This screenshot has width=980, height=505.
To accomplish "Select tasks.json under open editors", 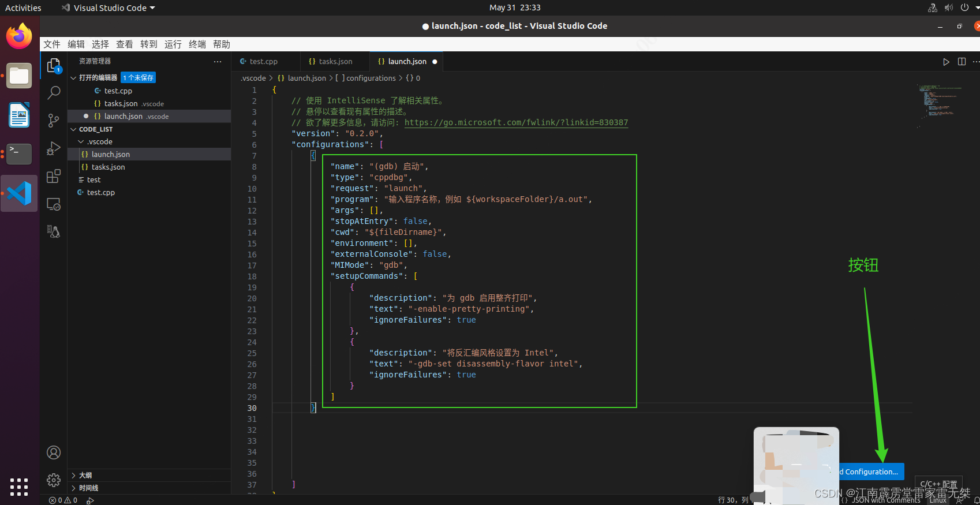I will pos(149,104).
